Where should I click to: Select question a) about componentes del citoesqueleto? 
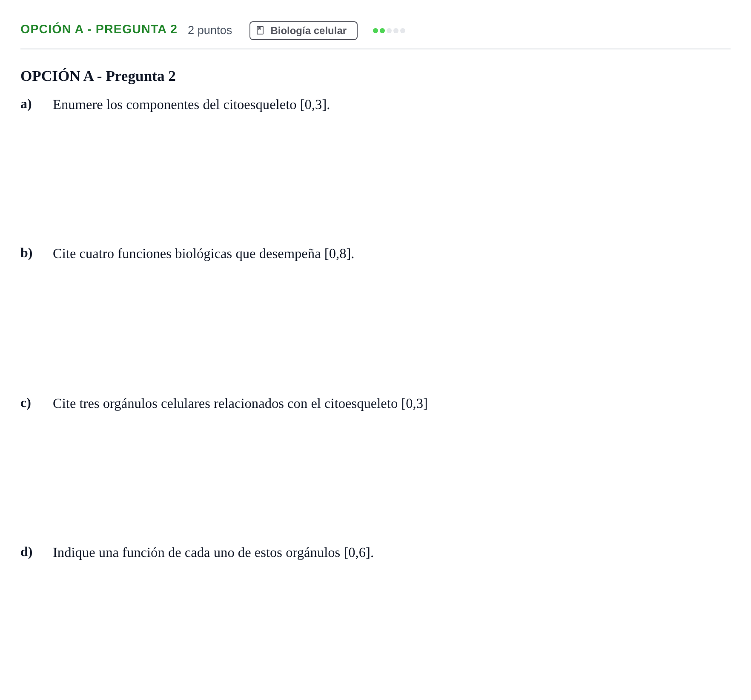click(191, 105)
